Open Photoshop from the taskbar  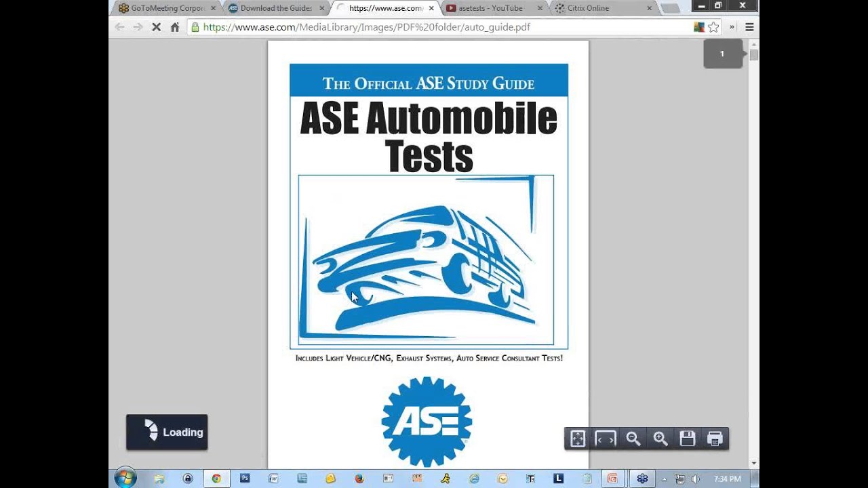(x=245, y=479)
